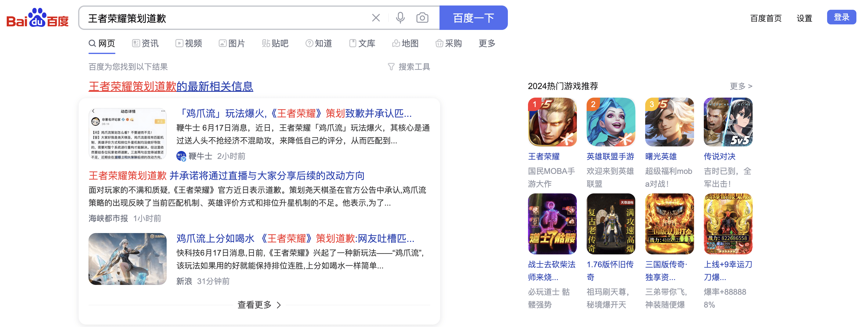The image size is (868, 327).
Task: Open 三国版传奇·独享资 ad link
Action: point(666,271)
